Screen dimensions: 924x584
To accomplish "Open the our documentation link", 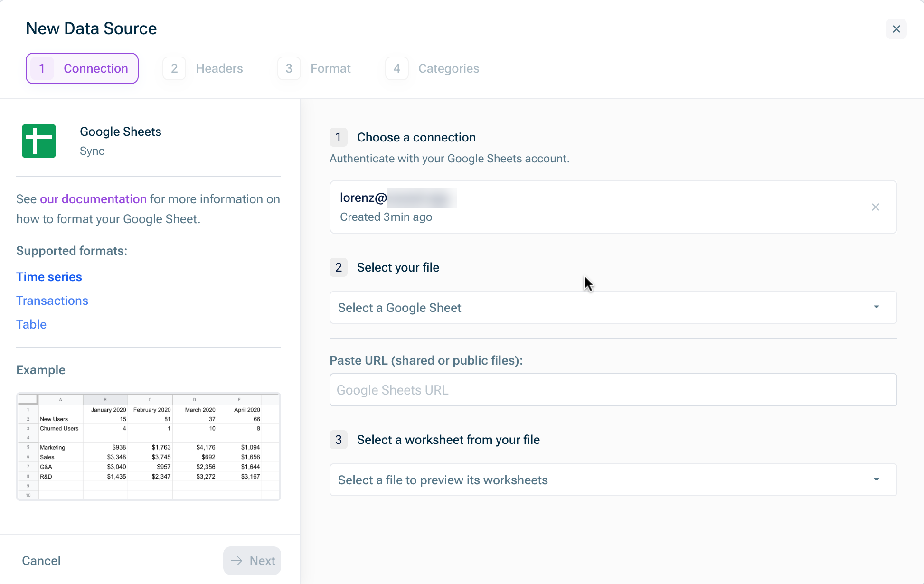I will (93, 199).
